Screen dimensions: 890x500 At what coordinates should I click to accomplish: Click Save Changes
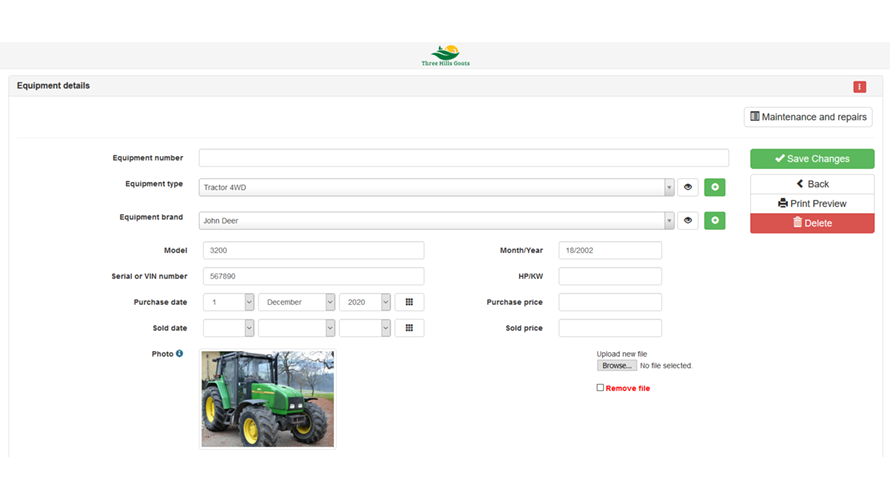point(812,159)
